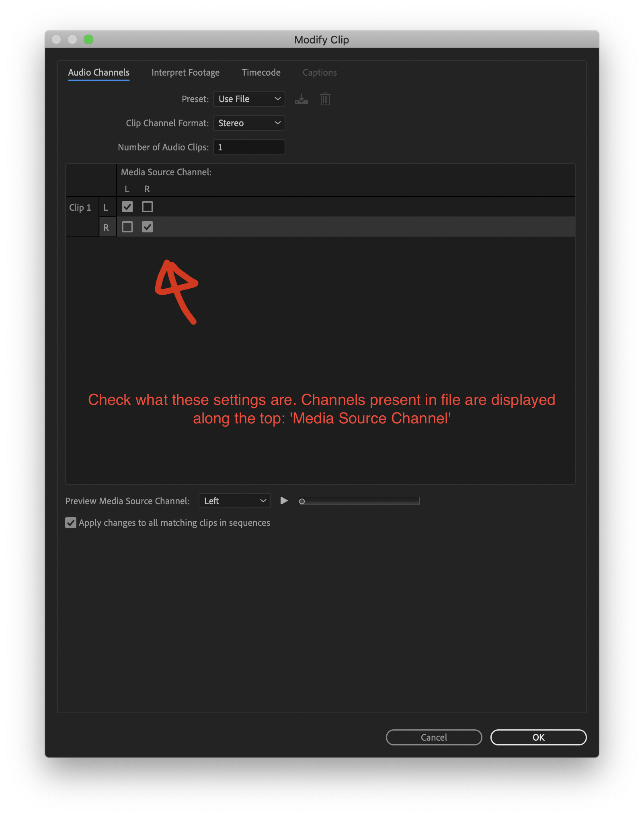Switch to the Timecode tab
This screenshot has width=644, height=817.
[x=261, y=72]
